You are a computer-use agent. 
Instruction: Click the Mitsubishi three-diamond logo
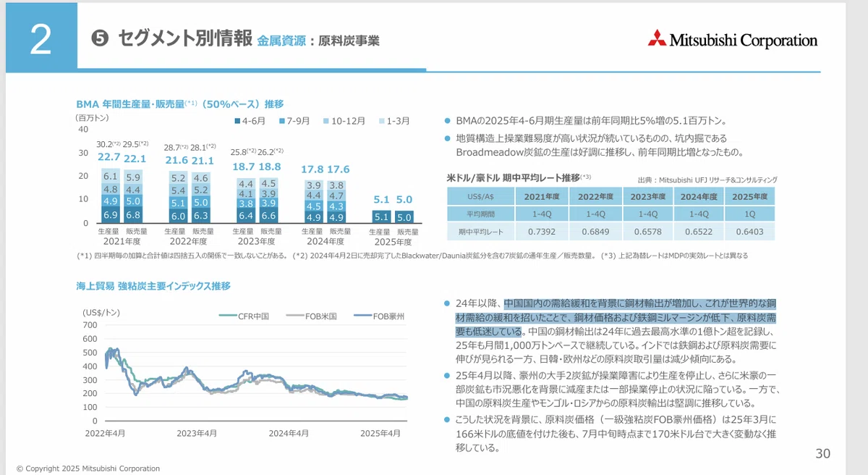tap(657, 39)
